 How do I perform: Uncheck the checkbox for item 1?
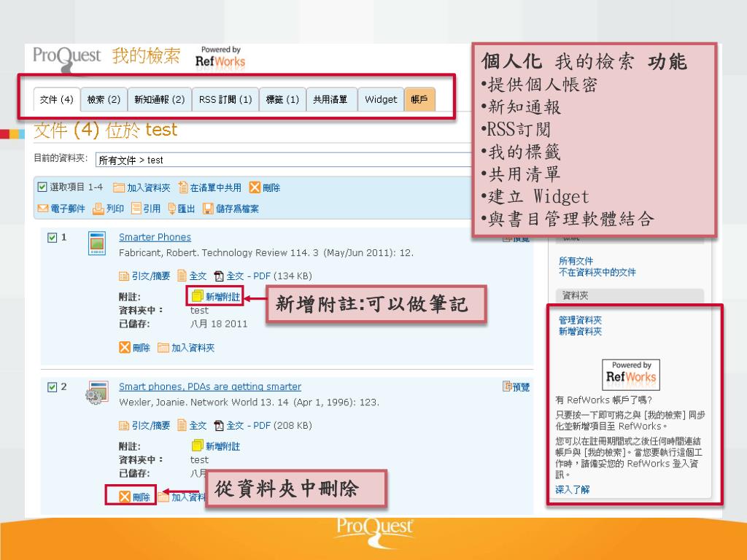[53, 237]
